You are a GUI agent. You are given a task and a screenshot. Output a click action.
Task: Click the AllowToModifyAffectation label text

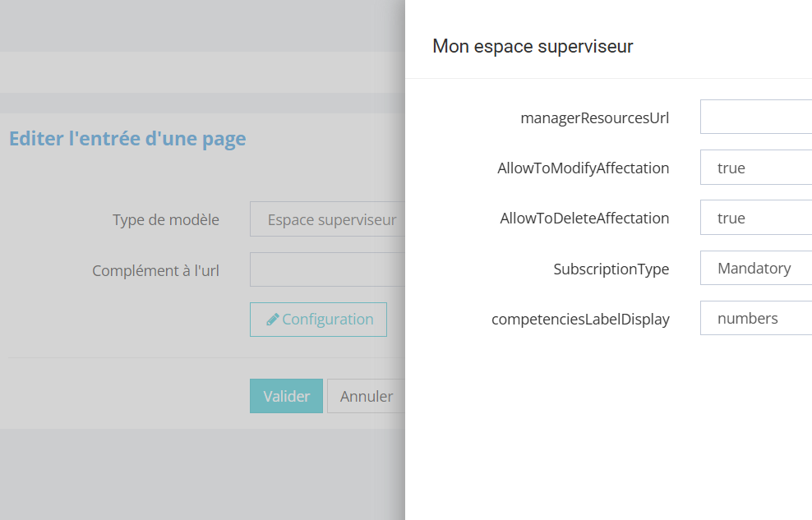coord(583,168)
